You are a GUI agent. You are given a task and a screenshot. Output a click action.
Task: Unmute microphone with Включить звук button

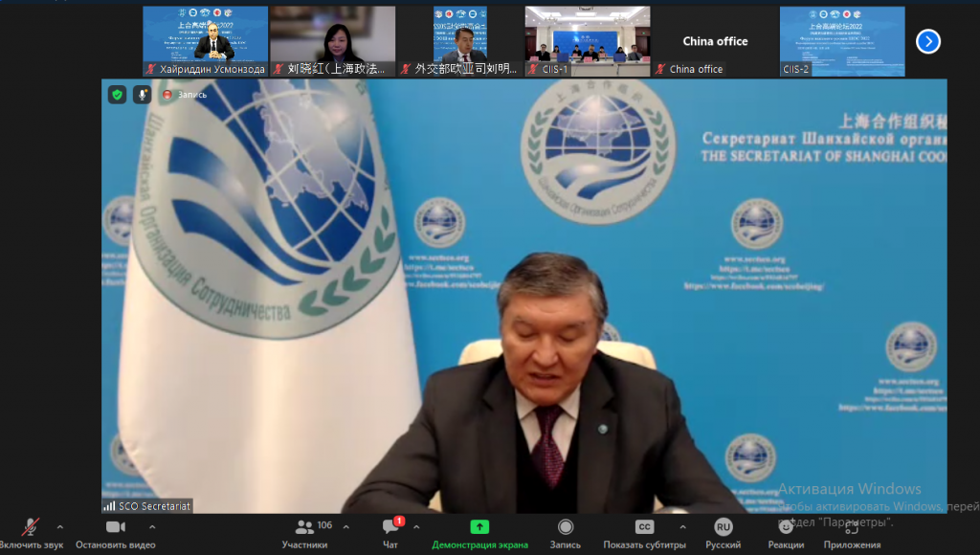31,534
